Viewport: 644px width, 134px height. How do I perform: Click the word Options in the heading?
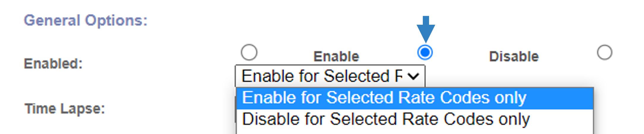point(116,21)
